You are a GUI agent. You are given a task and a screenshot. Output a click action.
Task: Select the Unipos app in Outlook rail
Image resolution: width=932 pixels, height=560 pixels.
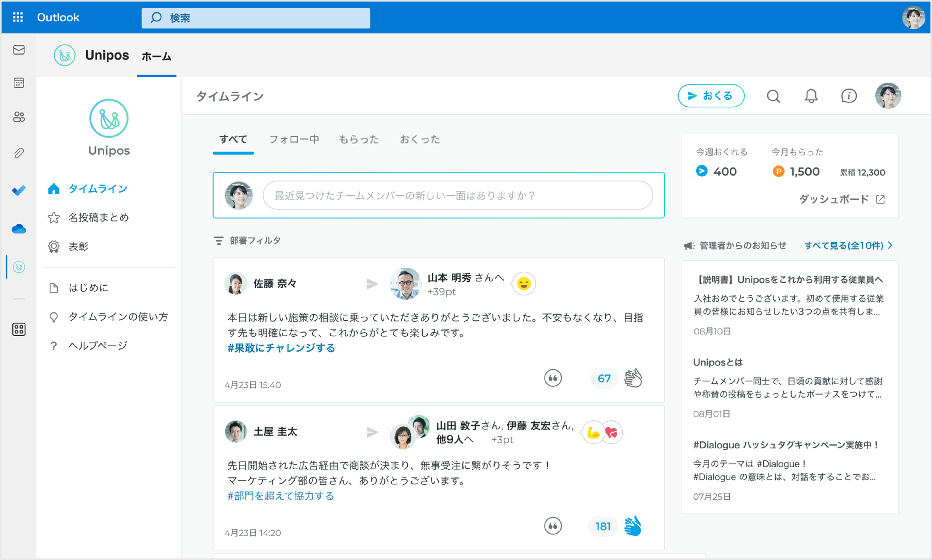point(19,267)
